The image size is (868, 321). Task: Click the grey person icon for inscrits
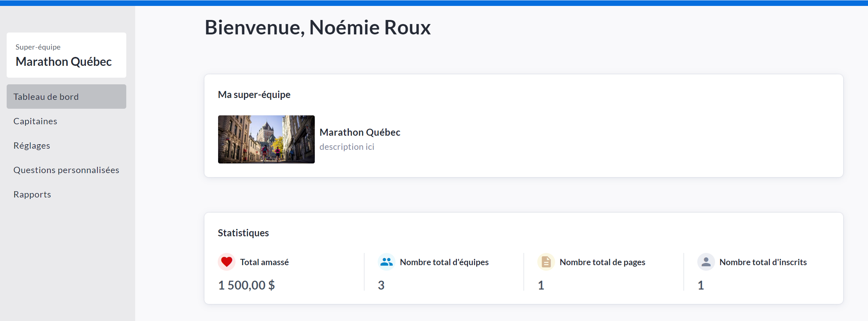[706, 262]
